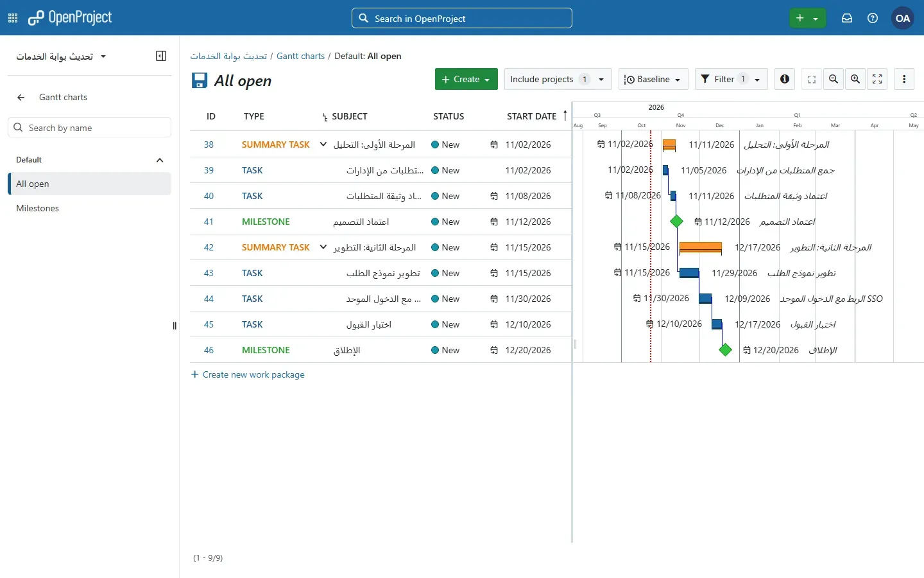
Task: Select the Milestones view in the sidebar
Action: click(90, 208)
